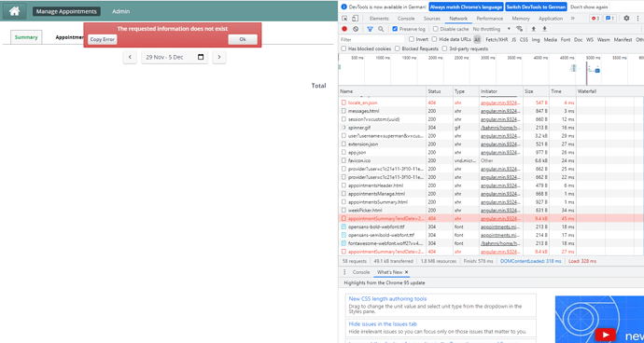Click Switch DevTools to German
644x343 pixels.
(536, 7)
